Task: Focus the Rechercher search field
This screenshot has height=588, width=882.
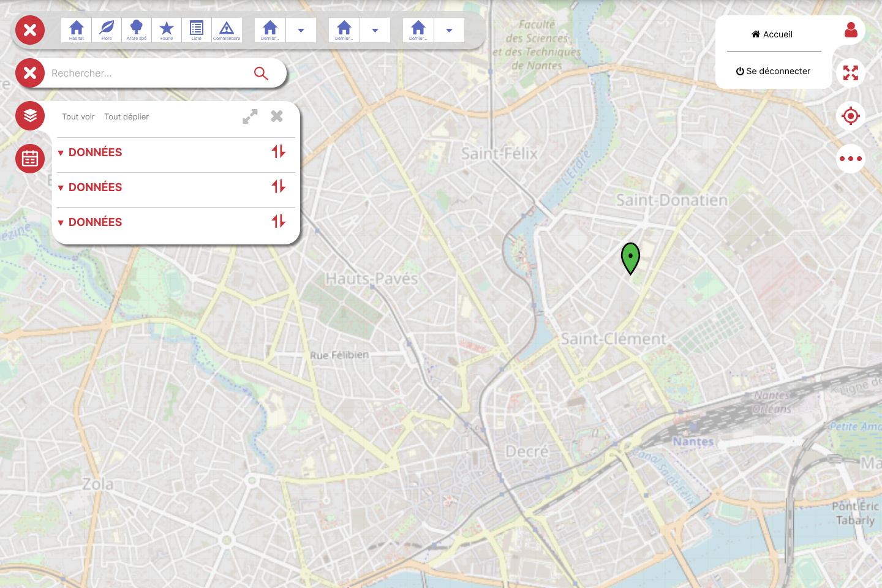Action: coord(147,73)
